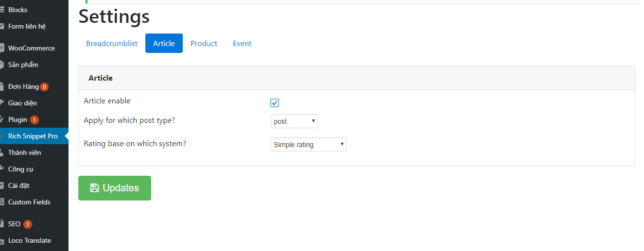Click the Plugin plug icon
The height and width of the screenshot is (251, 644).
click(2, 119)
